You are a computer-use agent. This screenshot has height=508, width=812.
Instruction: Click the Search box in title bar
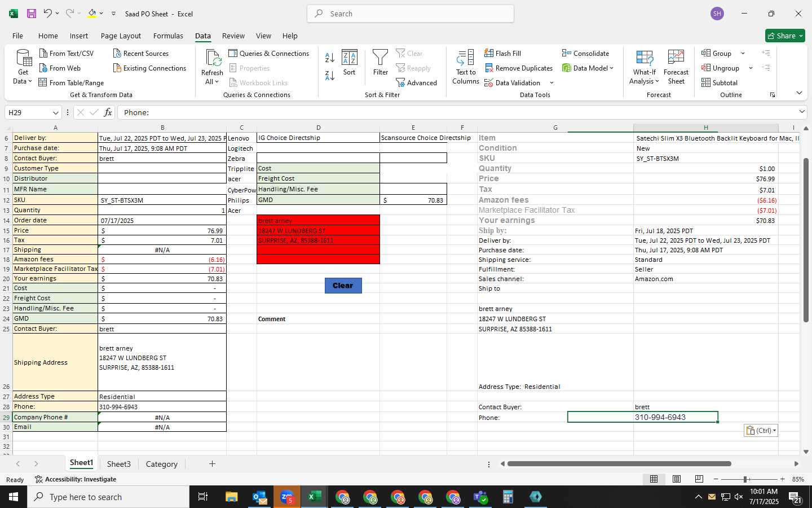tap(411, 14)
